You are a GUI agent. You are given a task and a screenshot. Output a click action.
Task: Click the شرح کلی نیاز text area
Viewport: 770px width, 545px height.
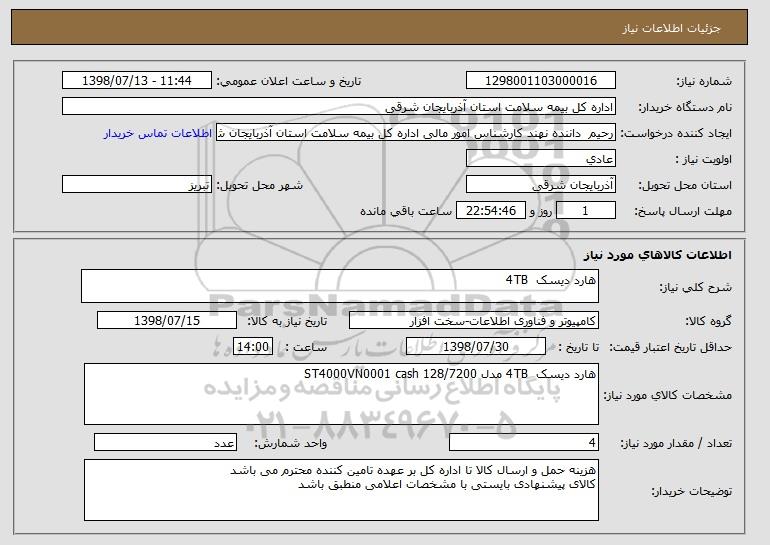pyautogui.click(x=340, y=286)
